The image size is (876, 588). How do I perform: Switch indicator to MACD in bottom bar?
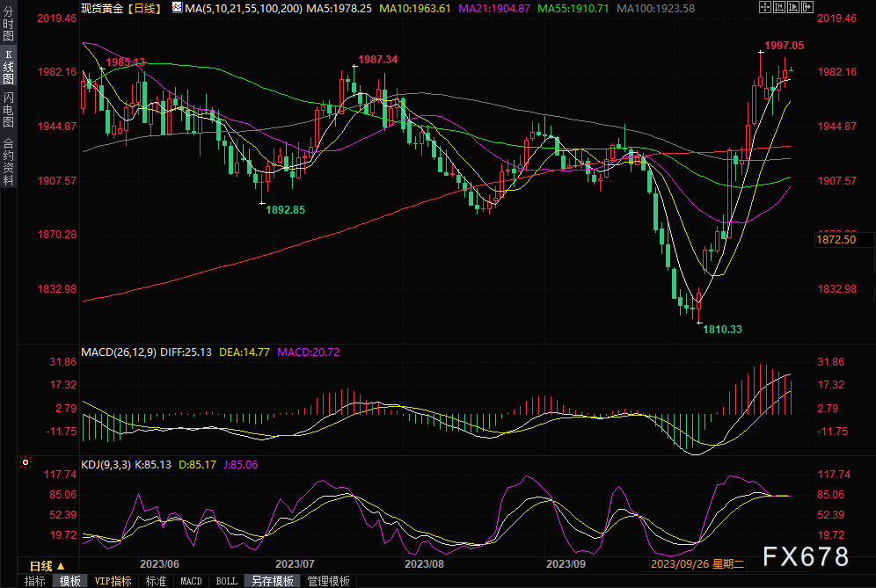pos(191,581)
